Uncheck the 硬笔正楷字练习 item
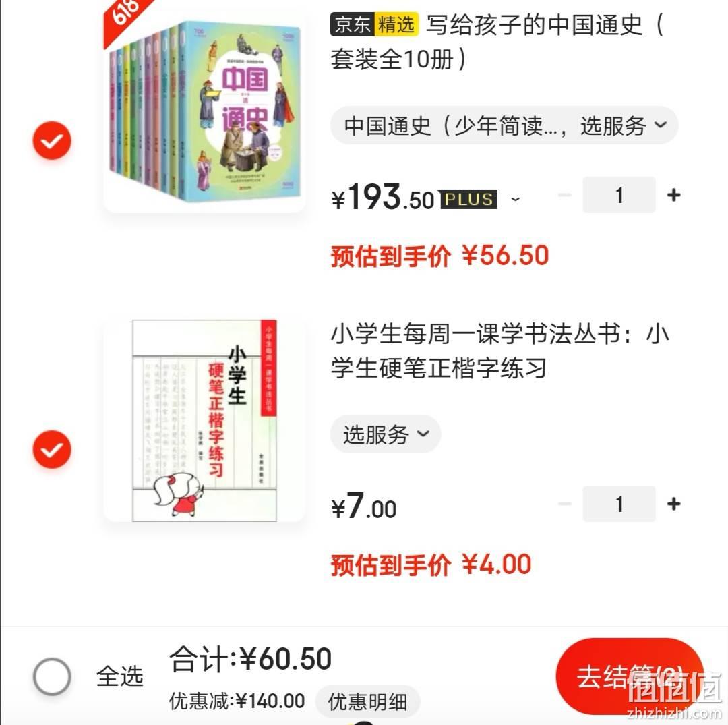 coord(51,449)
